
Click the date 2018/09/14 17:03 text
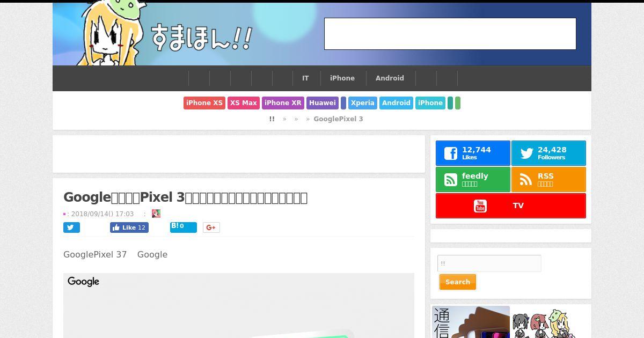coord(103,214)
